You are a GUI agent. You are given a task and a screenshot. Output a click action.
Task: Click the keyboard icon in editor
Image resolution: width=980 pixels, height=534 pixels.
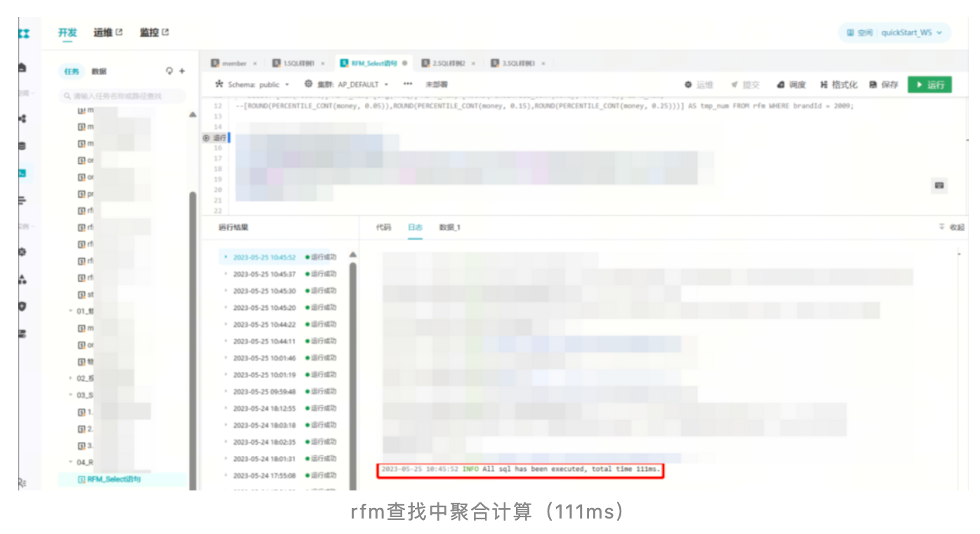pyautogui.click(x=939, y=185)
